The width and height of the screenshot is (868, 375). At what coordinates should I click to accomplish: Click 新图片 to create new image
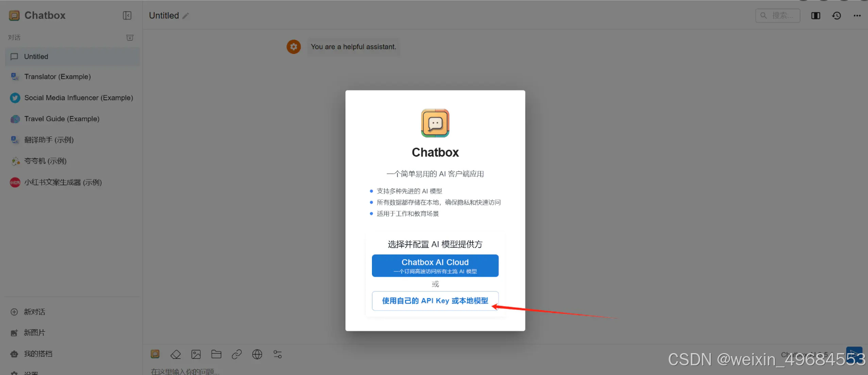click(72, 333)
